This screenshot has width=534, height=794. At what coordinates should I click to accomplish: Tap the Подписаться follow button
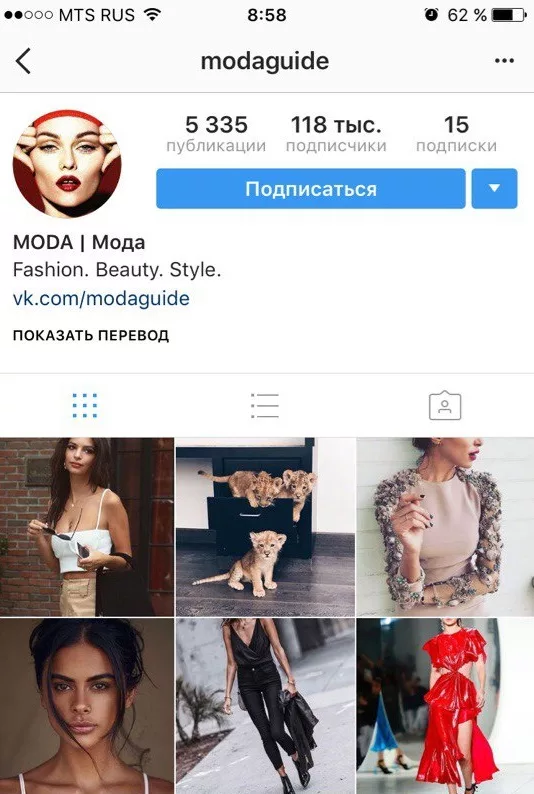pyautogui.click(x=311, y=189)
